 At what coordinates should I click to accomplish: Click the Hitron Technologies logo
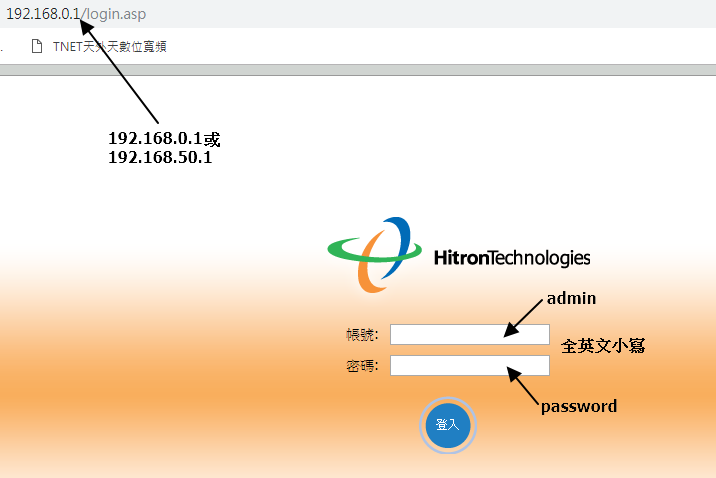click(459, 255)
